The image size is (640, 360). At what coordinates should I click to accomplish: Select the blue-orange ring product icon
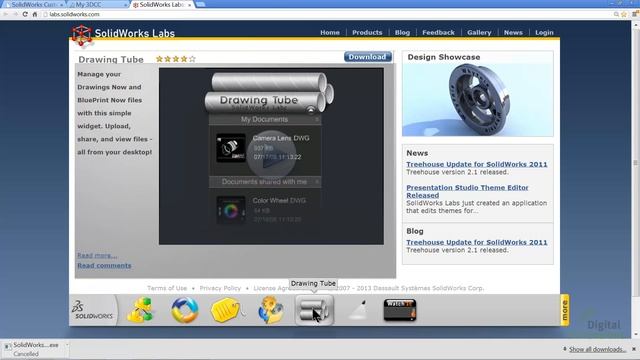(x=185, y=310)
